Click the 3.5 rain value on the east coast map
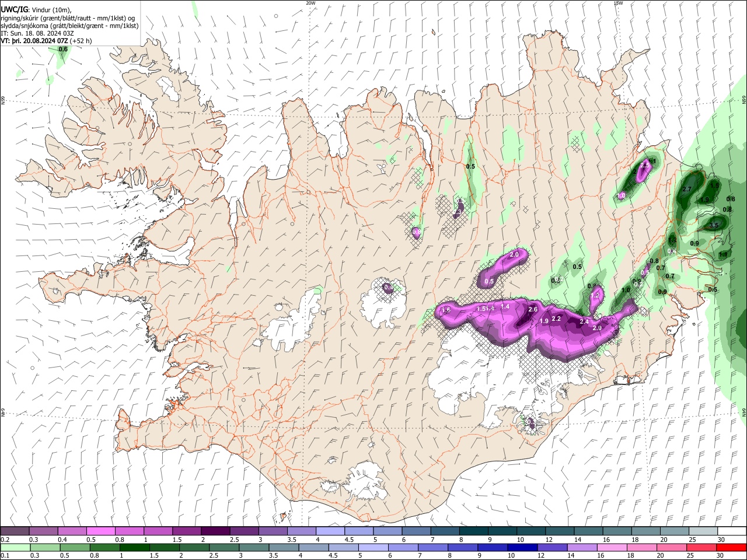 pos(714,225)
